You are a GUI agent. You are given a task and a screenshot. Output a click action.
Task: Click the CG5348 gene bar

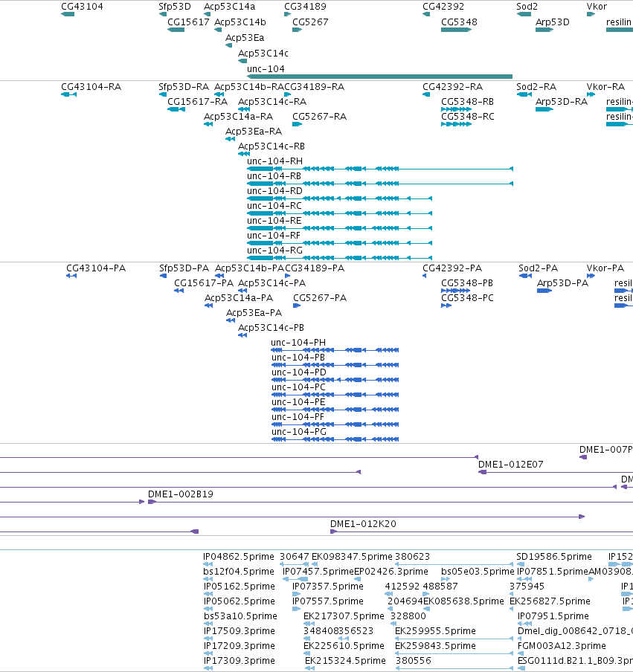pyautogui.click(x=456, y=30)
